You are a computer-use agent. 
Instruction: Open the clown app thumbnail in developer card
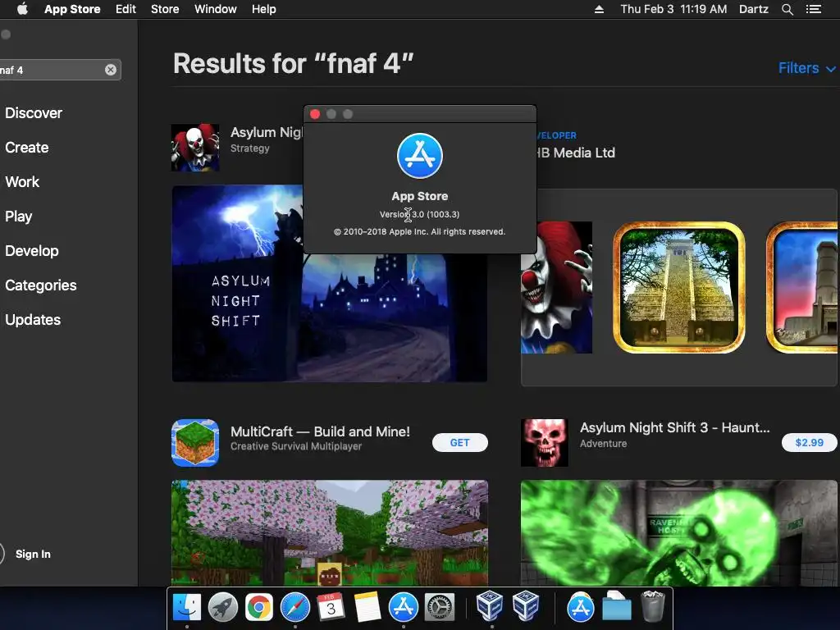[x=557, y=287]
